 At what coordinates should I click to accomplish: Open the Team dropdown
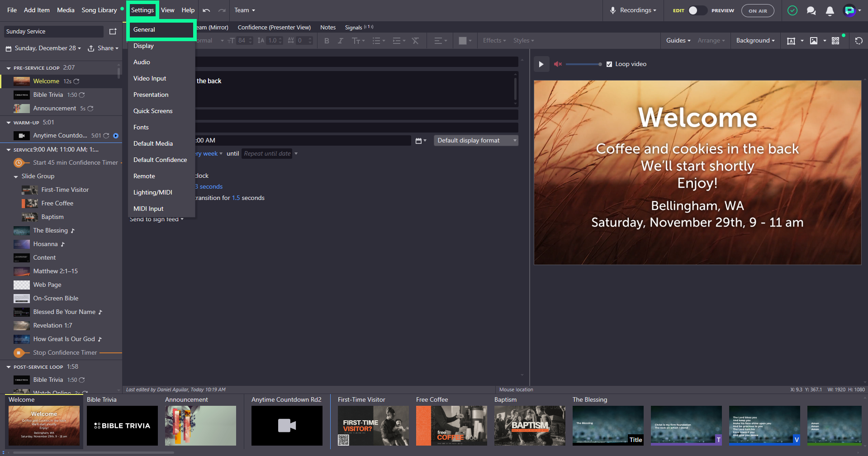[x=245, y=10]
